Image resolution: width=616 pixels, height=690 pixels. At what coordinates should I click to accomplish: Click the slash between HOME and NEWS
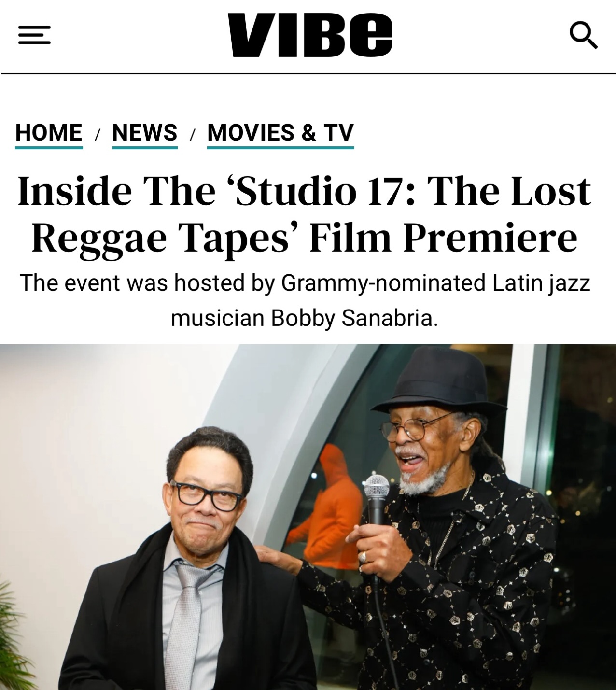coord(98,134)
